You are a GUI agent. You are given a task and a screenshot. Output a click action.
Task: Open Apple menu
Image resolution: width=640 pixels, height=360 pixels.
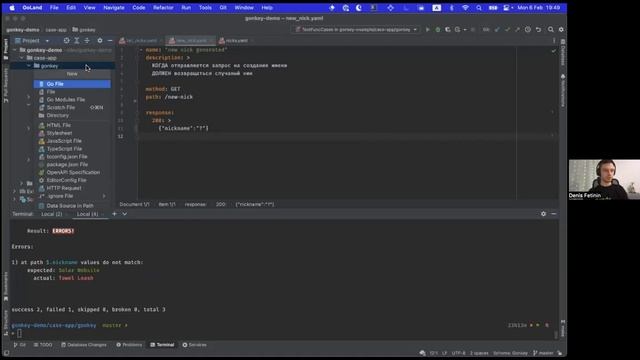12,8
